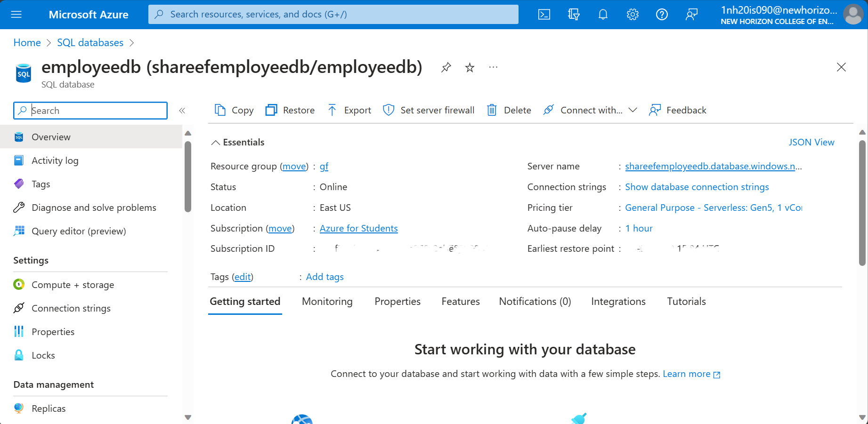This screenshot has width=868, height=424.
Task: Delete the employeedb database
Action: (509, 110)
